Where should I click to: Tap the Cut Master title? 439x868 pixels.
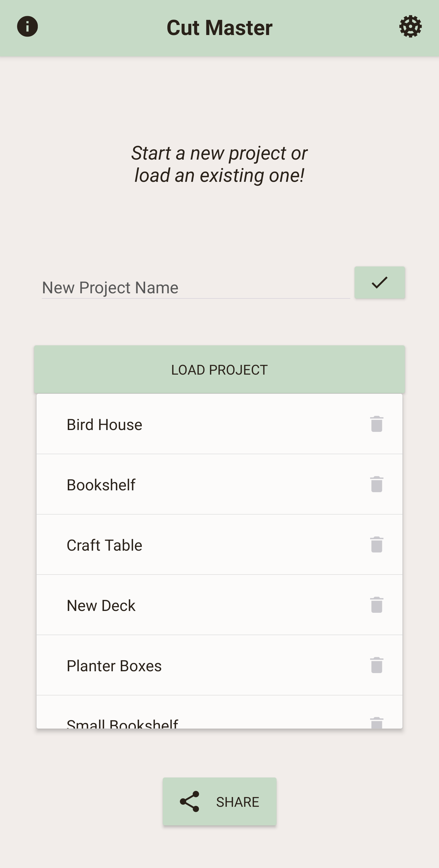click(220, 27)
